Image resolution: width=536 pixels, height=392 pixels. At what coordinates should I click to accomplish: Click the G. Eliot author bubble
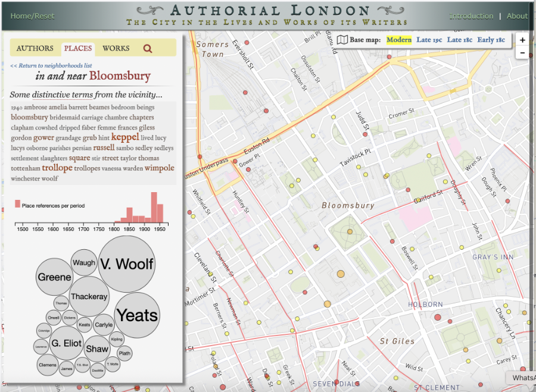66,343
